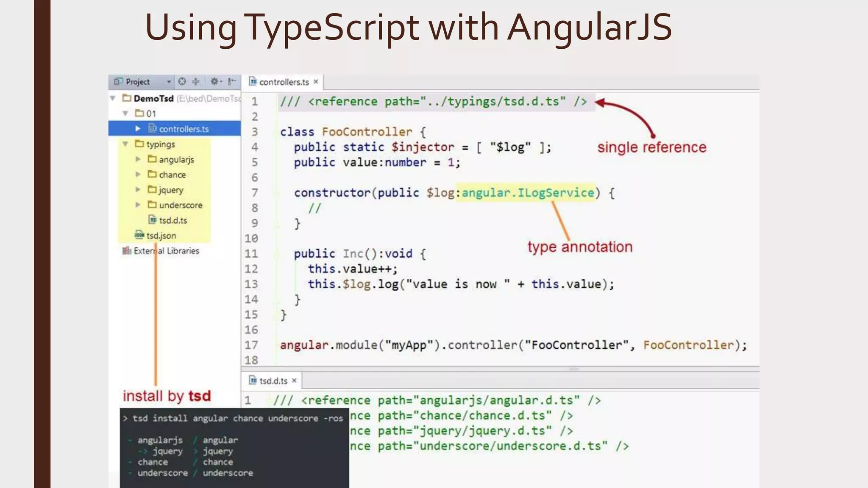Image resolution: width=868 pixels, height=488 pixels.
Task: Click tsd.json file icon in tree
Action: (139, 235)
